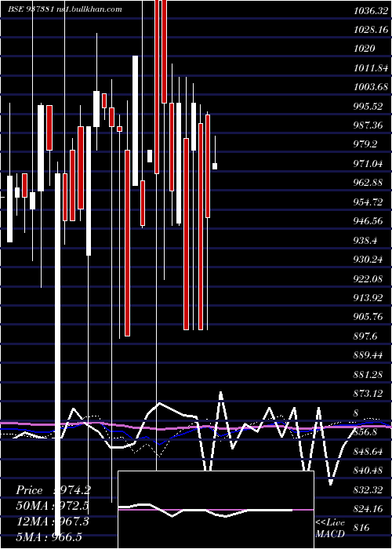
Task: Click the 1003.68 price axis label
Action: (371, 86)
